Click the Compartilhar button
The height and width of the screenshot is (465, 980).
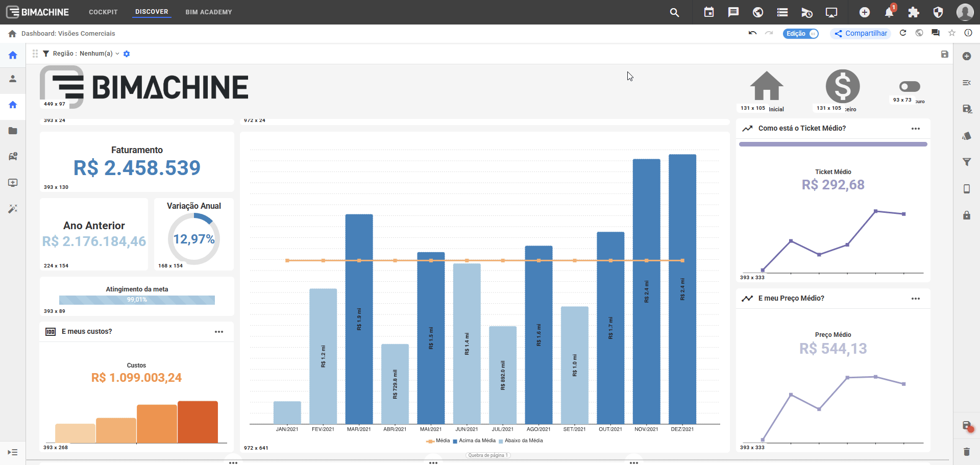861,34
